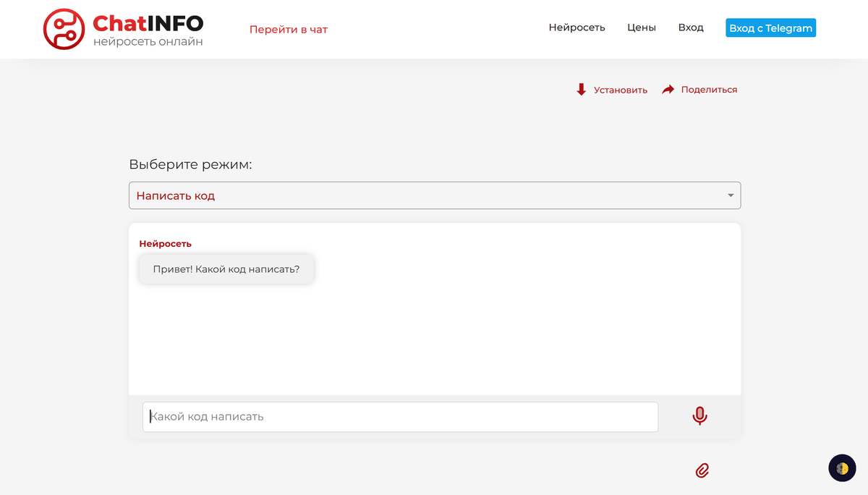
Task: Open the 'Написать код' mode dropdown
Action: pyautogui.click(x=434, y=195)
